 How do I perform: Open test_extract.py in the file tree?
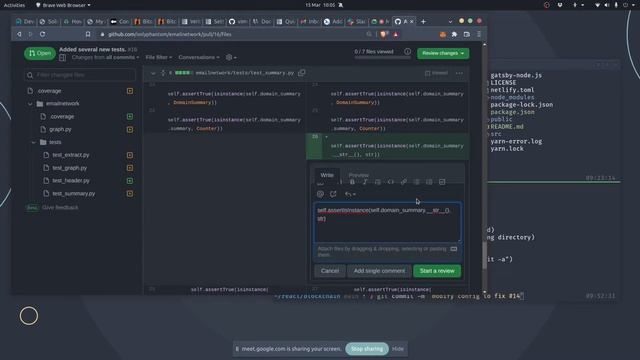point(71,155)
